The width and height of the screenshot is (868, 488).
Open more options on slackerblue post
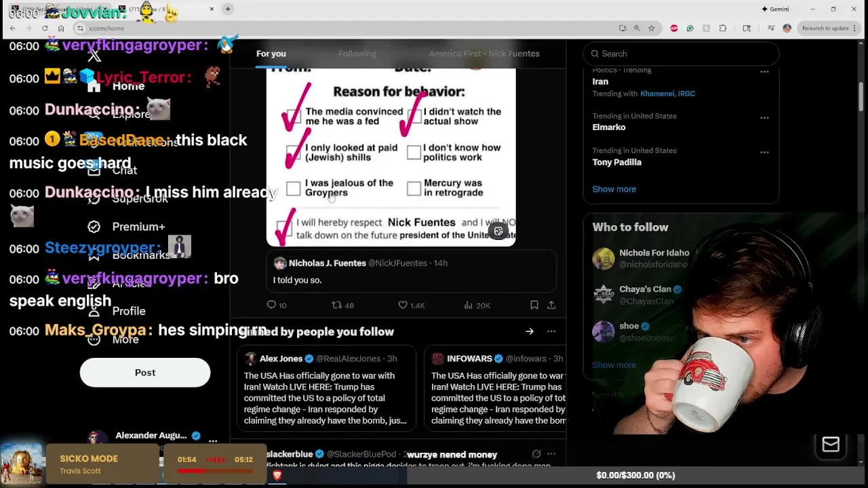point(551,454)
